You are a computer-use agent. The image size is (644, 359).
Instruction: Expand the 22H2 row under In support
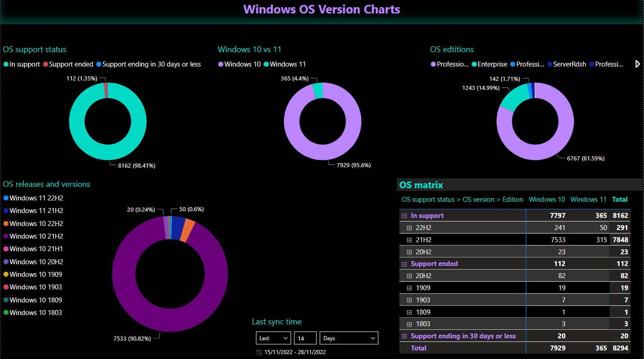[x=409, y=228]
